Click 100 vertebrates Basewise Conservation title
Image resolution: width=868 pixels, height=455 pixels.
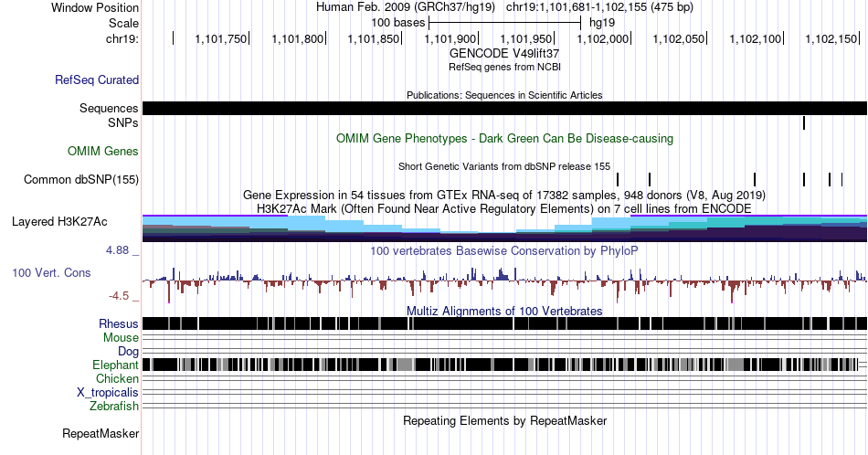point(504,250)
